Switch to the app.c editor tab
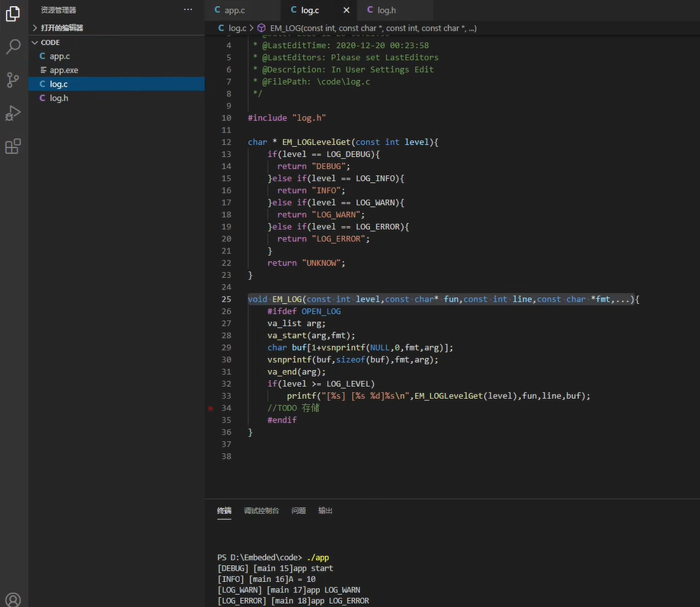The width and height of the screenshot is (700, 607). coord(234,10)
